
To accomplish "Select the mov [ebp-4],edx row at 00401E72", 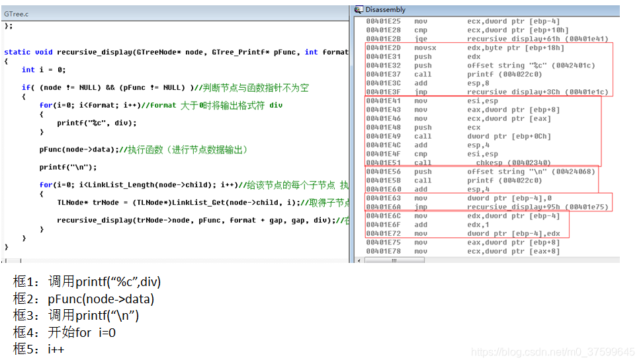I will [x=463, y=234].
